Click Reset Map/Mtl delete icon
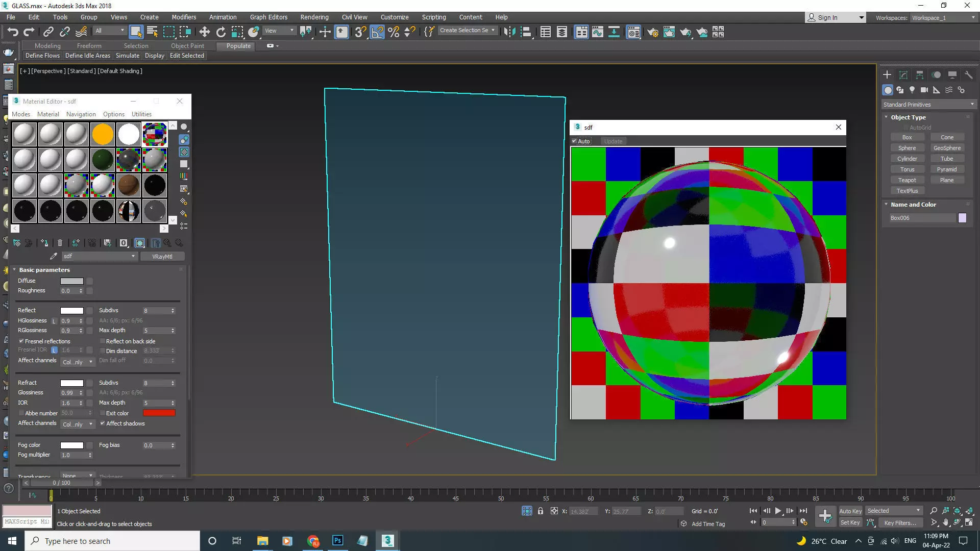The width and height of the screenshot is (980, 551). point(60,243)
